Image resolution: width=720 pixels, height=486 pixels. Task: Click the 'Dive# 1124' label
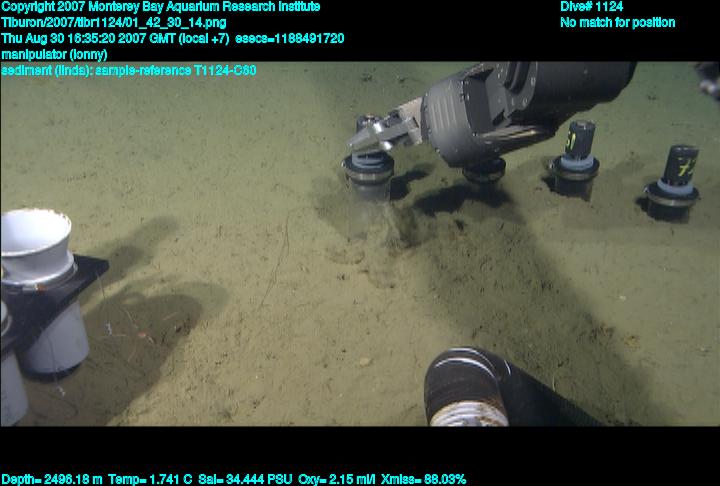pyautogui.click(x=591, y=7)
